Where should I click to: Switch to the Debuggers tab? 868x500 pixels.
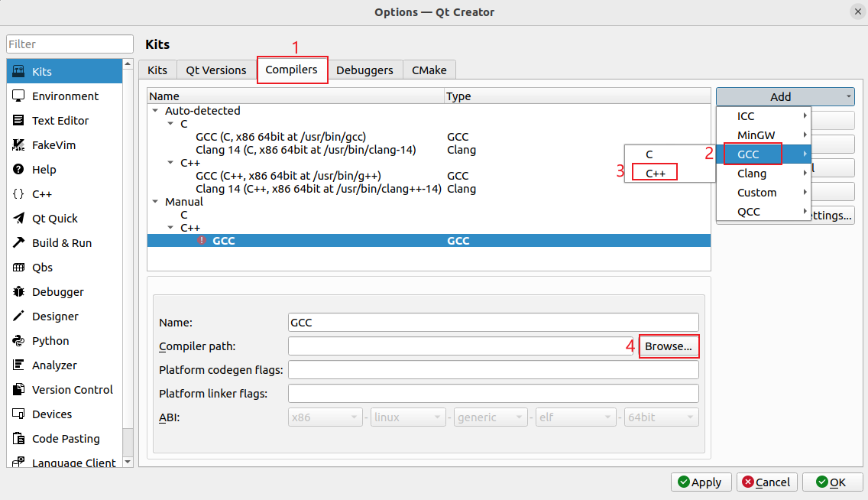(x=364, y=70)
